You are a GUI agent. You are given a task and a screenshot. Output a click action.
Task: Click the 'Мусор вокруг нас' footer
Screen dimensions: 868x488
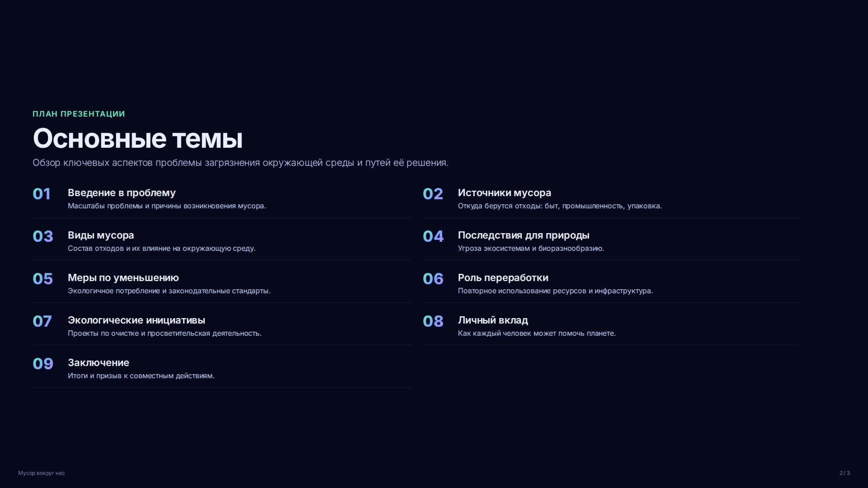click(42, 473)
